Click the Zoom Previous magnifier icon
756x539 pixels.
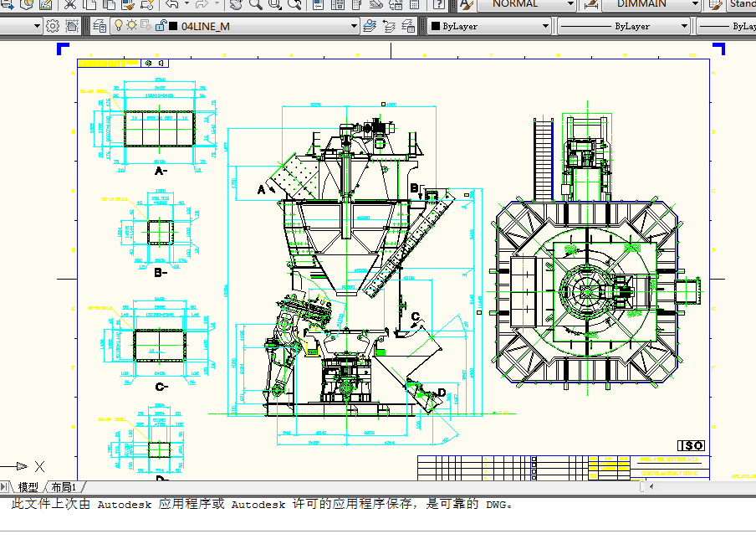click(294, 5)
